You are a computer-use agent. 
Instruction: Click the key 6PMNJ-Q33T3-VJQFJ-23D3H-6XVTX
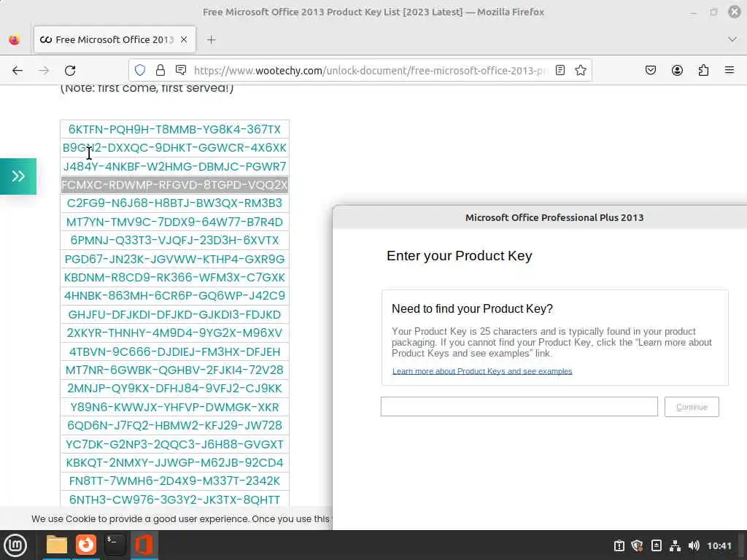point(174,241)
